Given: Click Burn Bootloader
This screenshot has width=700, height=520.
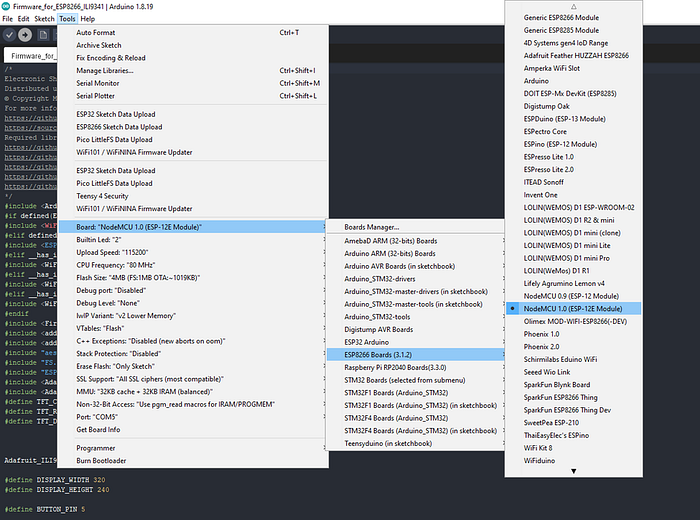Looking at the screenshot, I should (x=193, y=461).
